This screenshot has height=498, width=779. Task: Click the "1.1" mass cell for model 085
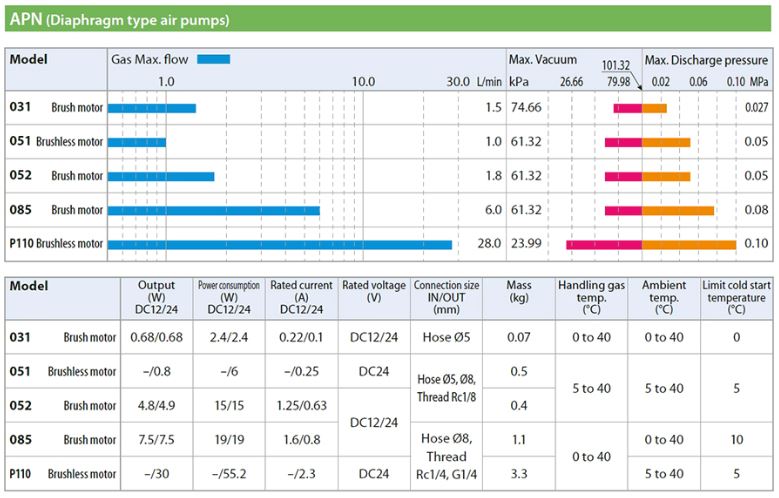519,440
